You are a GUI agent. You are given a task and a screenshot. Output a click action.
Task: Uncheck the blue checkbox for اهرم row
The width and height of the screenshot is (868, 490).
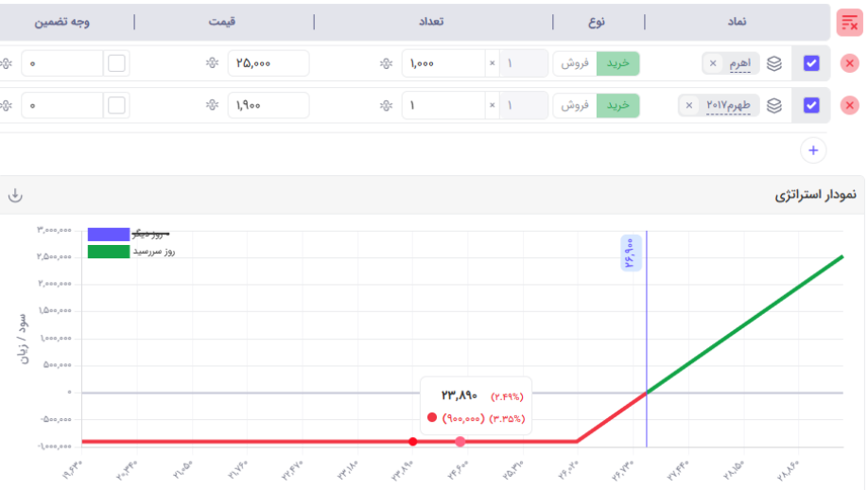click(811, 63)
